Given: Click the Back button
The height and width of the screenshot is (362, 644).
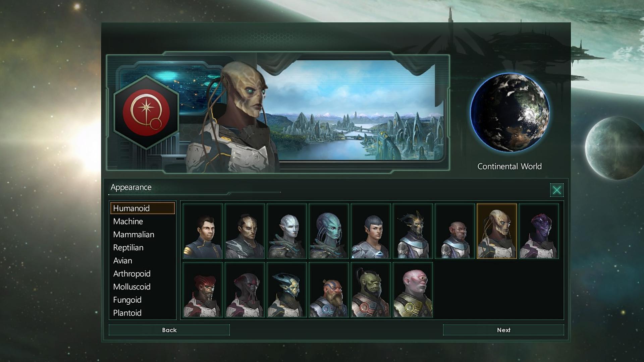Looking at the screenshot, I should [x=169, y=330].
